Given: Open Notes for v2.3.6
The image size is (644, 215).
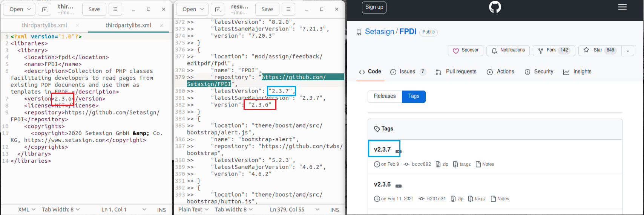Looking at the screenshot, I should point(500,199).
